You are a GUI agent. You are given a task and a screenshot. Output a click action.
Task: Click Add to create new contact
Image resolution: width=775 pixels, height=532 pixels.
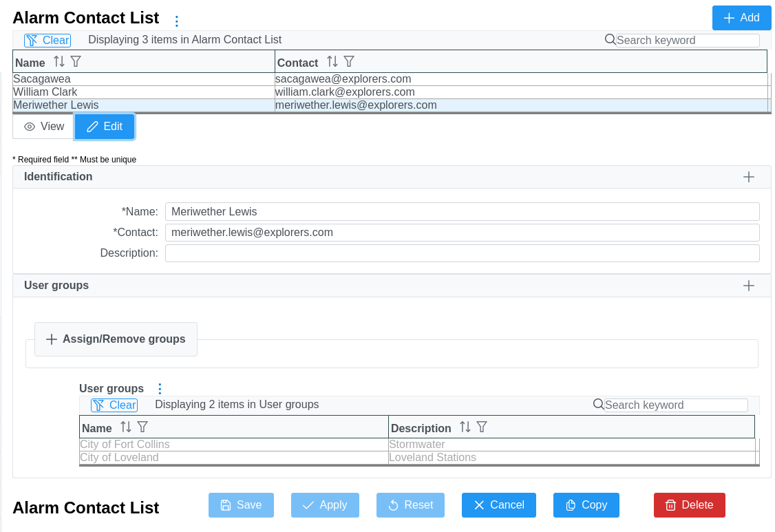pyautogui.click(x=741, y=18)
